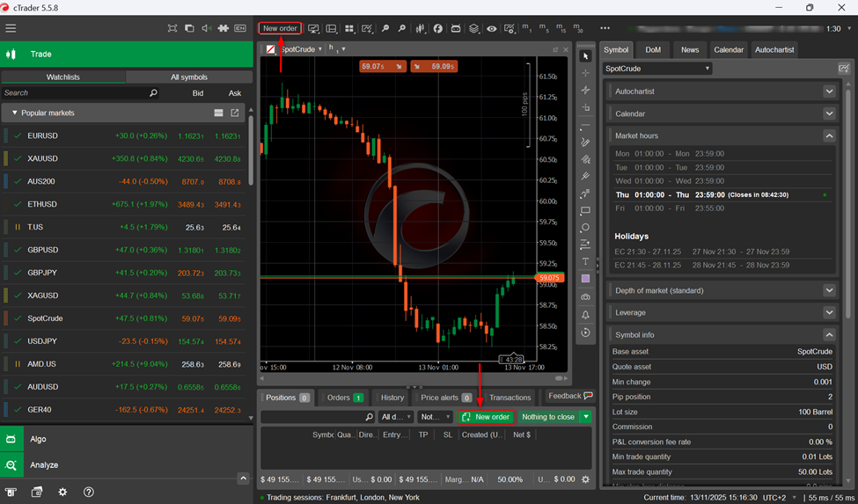This screenshot has width=858, height=504.
Task: Select the text drawing tool
Action: click(x=585, y=261)
